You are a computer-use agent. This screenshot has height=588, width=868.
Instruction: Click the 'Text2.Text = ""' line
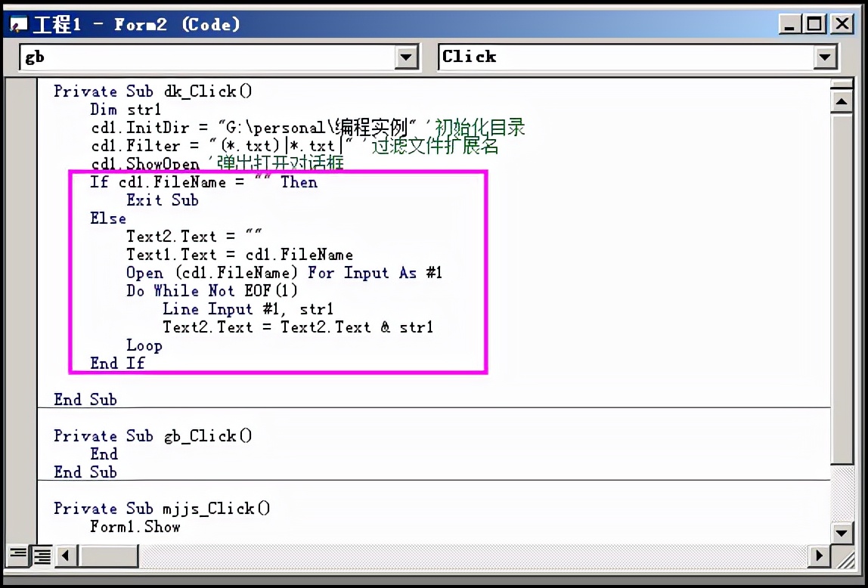tap(194, 237)
